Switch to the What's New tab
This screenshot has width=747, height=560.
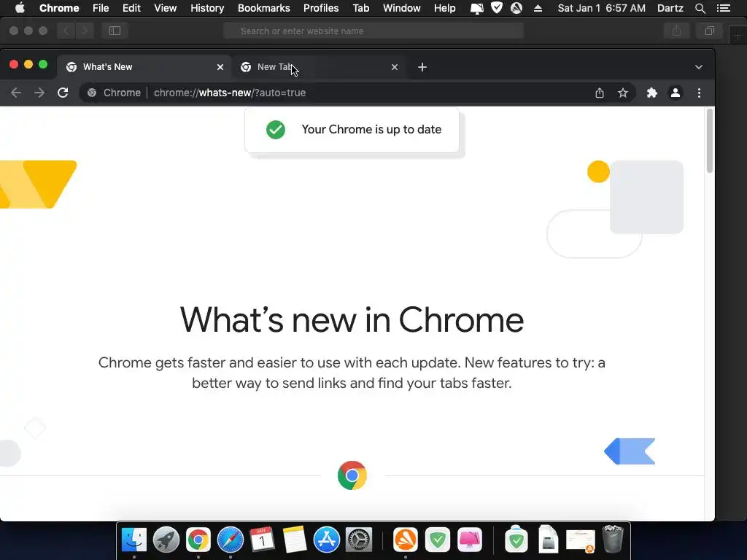click(x=144, y=67)
